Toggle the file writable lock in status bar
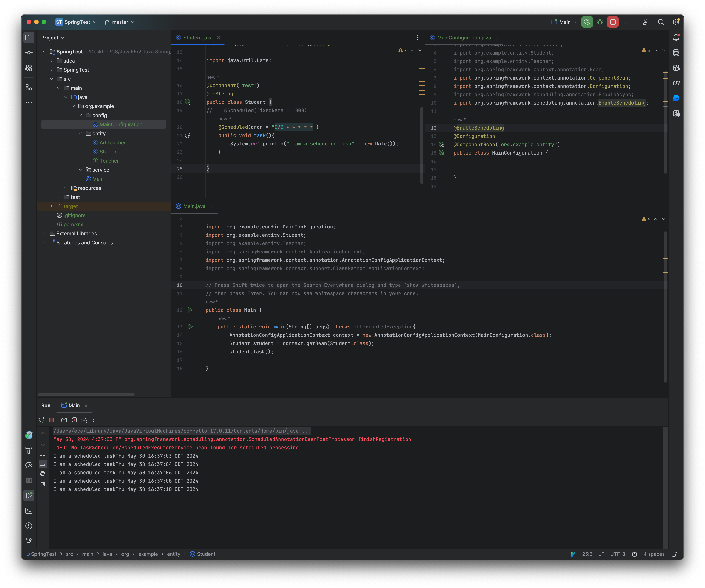The height and width of the screenshot is (588, 705). click(674, 554)
